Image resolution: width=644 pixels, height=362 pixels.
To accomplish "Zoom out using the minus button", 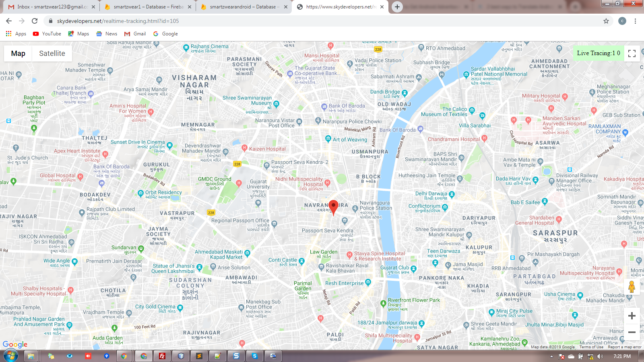I will (x=632, y=332).
